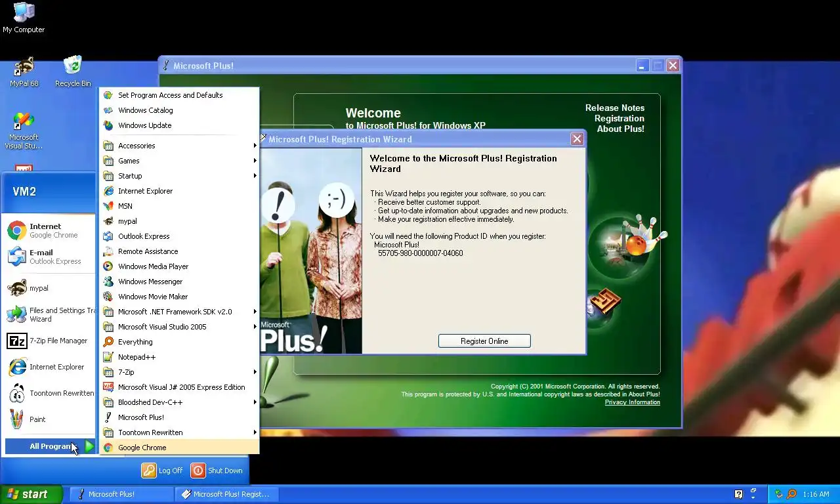The width and height of the screenshot is (840, 504).
Task: Launch 7-Zip File Manager
Action: click(x=49, y=341)
